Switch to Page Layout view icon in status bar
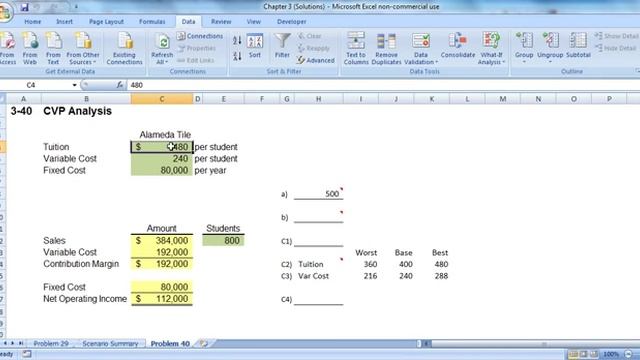The width and height of the screenshot is (640, 360). pos(583,354)
